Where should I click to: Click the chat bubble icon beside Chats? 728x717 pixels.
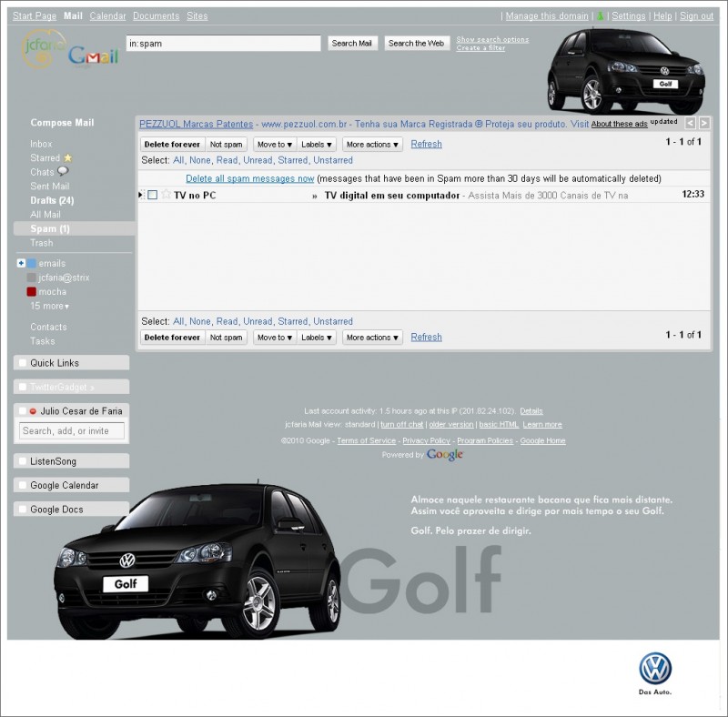click(x=63, y=171)
